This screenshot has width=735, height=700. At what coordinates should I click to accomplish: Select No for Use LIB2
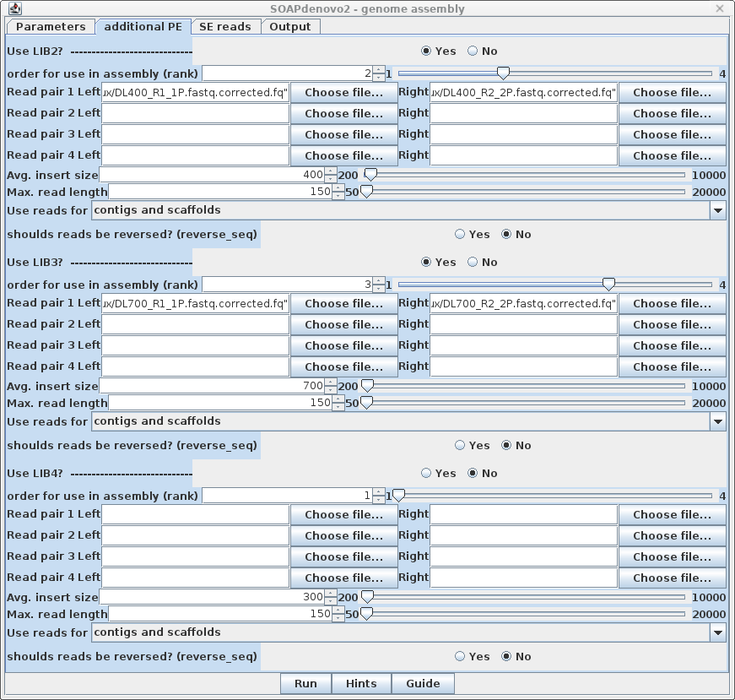[473, 51]
